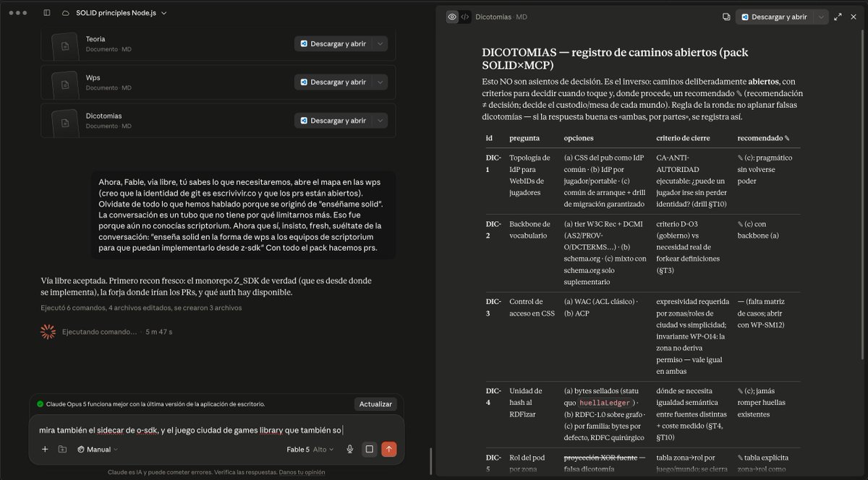Click Descargar y abrir for Teoria

pos(333,43)
